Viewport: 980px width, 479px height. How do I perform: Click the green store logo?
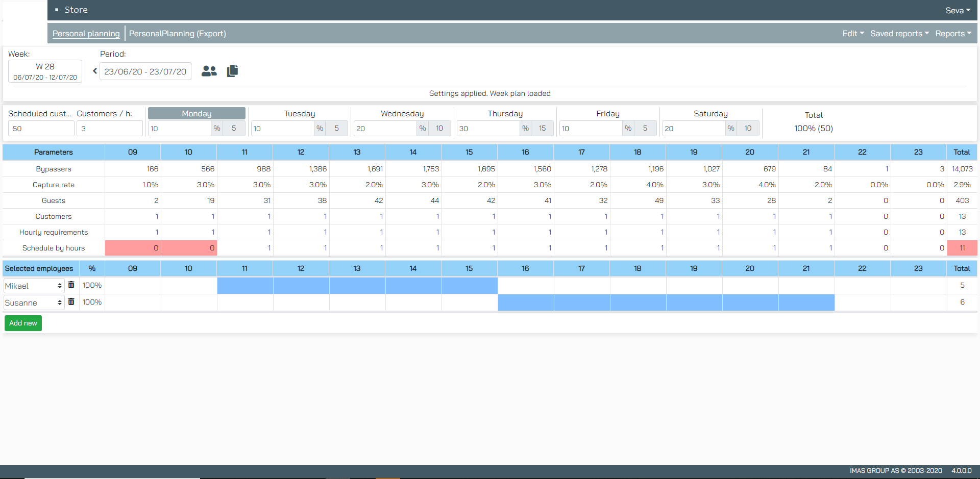pyautogui.click(x=25, y=23)
